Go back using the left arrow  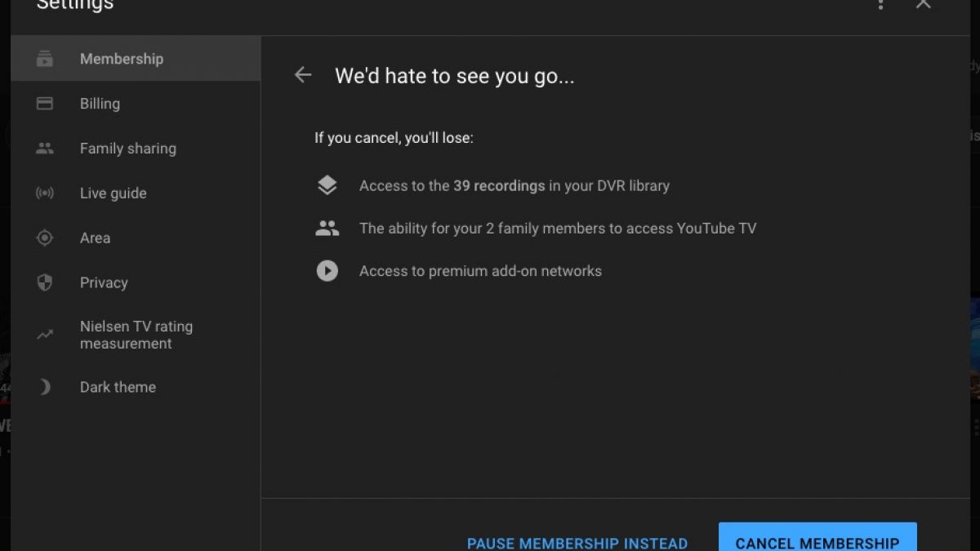303,75
